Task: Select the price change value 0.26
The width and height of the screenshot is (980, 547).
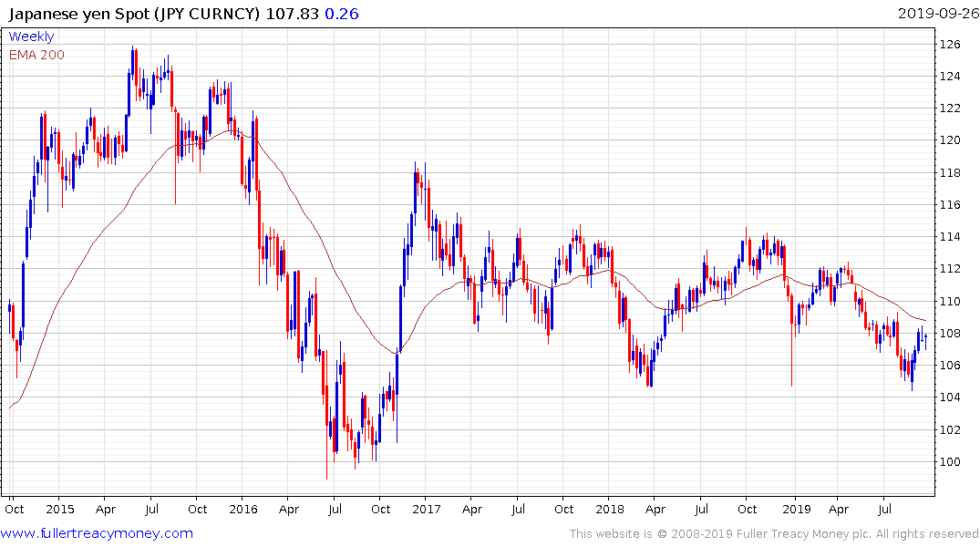Action: (342, 14)
